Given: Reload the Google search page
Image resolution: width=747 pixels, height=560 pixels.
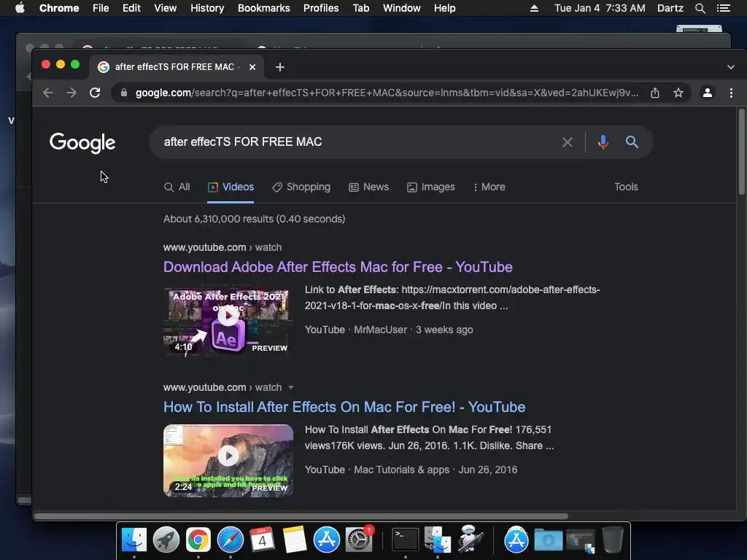Looking at the screenshot, I should 95,93.
